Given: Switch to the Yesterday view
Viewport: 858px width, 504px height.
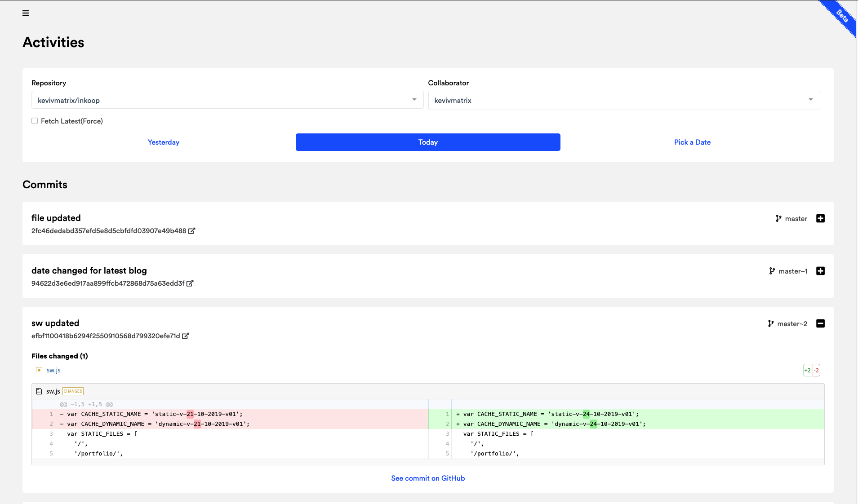Looking at the screenshot, I should [x=164, y=142].
